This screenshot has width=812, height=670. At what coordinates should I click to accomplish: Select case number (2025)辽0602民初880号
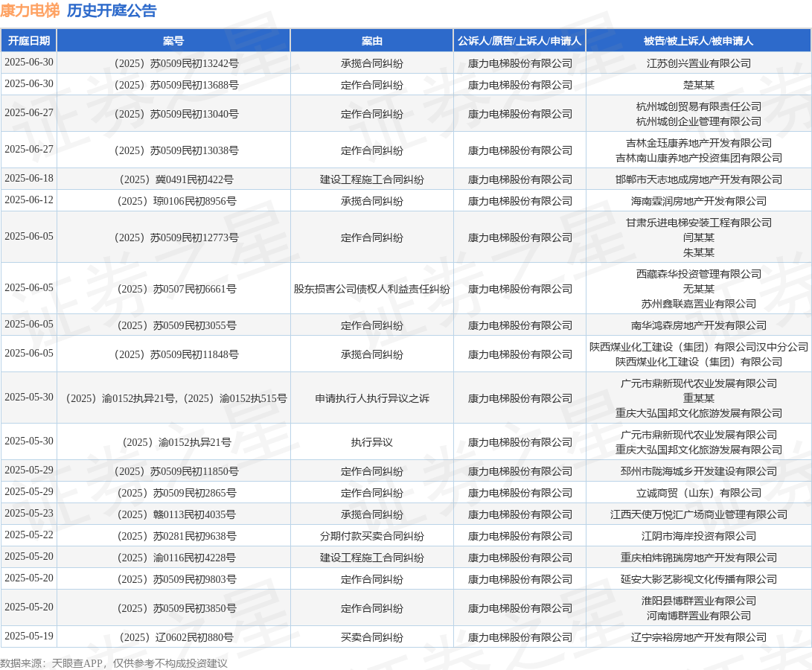(176, 637)
